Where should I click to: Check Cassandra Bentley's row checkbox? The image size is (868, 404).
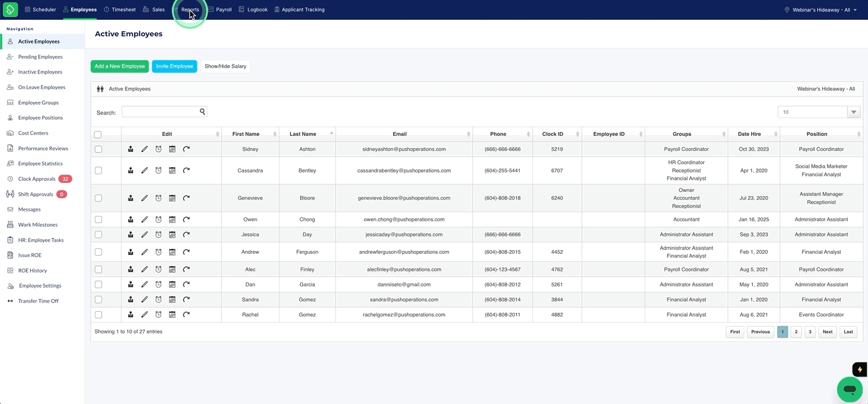[x=98, y=171]
